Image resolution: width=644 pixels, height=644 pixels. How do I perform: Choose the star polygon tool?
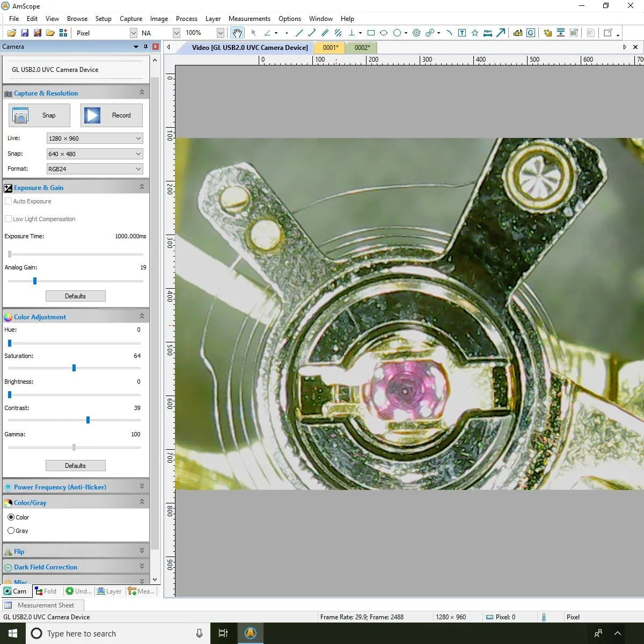[x=475, y=33]
